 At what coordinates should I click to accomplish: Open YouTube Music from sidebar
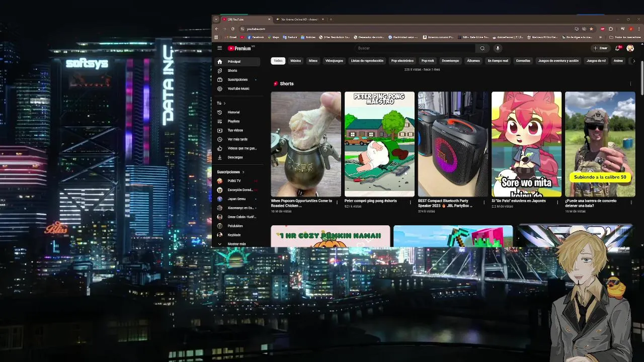tap(238, 88)
